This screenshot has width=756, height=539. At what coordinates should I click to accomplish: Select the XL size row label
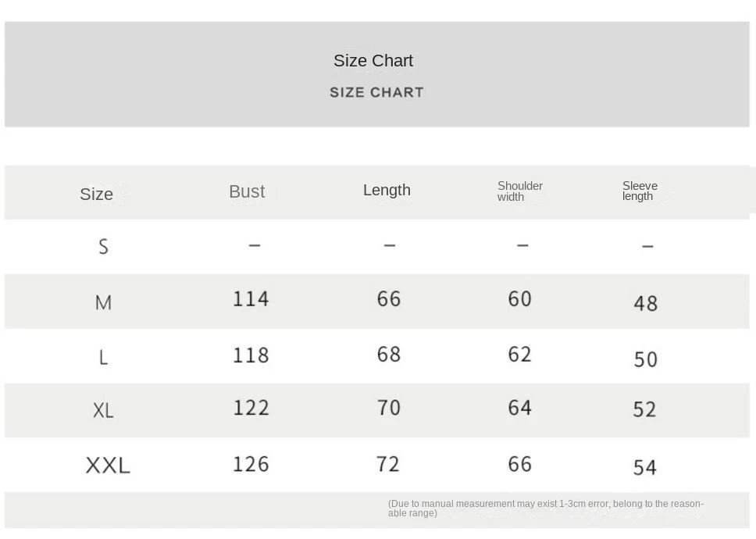point(103,410)
